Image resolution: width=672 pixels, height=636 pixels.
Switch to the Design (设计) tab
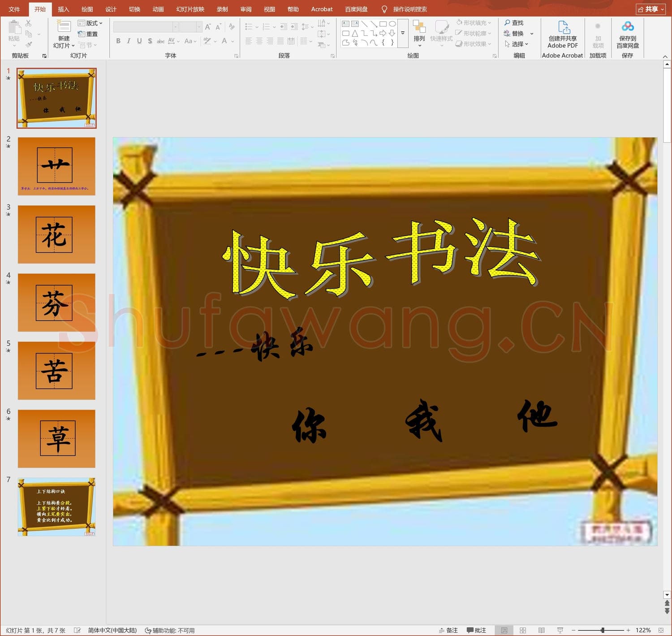[111, 9]
